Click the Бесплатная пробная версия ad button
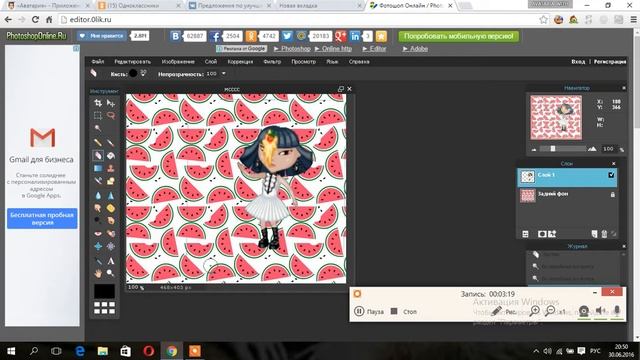Viewport: 640px width, 360px height. click(42, 218)
